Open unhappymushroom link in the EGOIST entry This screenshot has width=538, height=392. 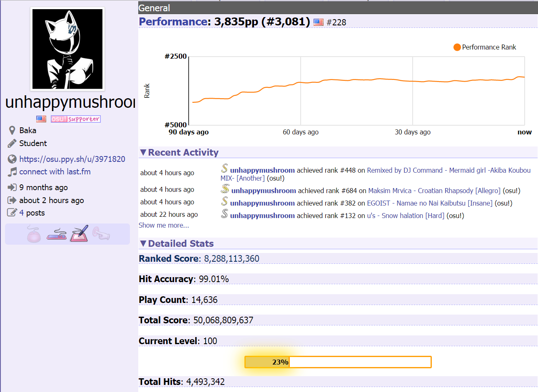point(262,203)
